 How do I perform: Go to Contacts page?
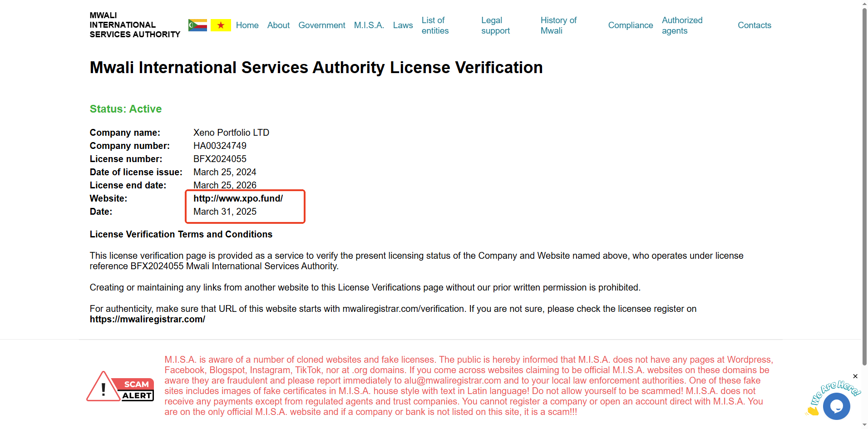coord(755,25)
